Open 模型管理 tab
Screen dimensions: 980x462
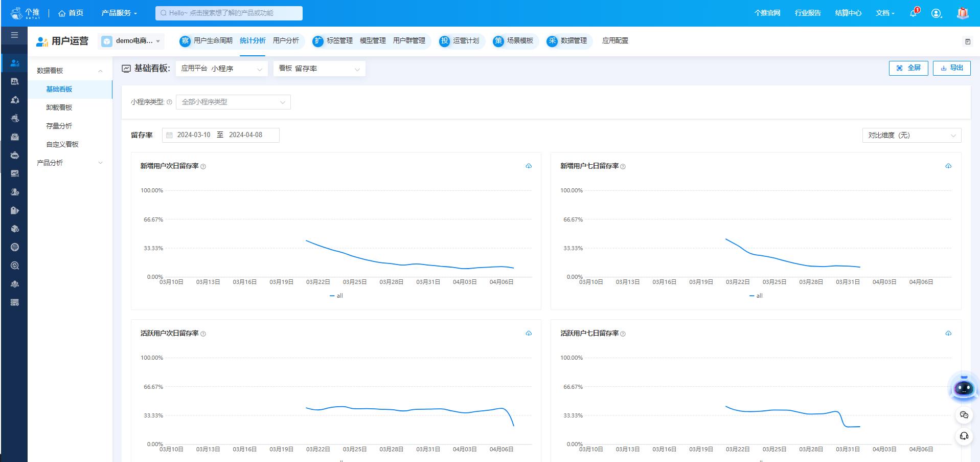click(x=373, y=41)
